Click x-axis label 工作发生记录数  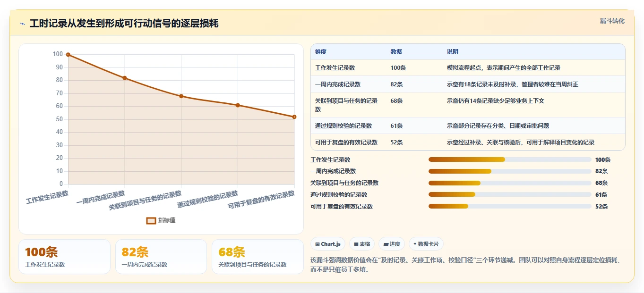pos(47,197)
